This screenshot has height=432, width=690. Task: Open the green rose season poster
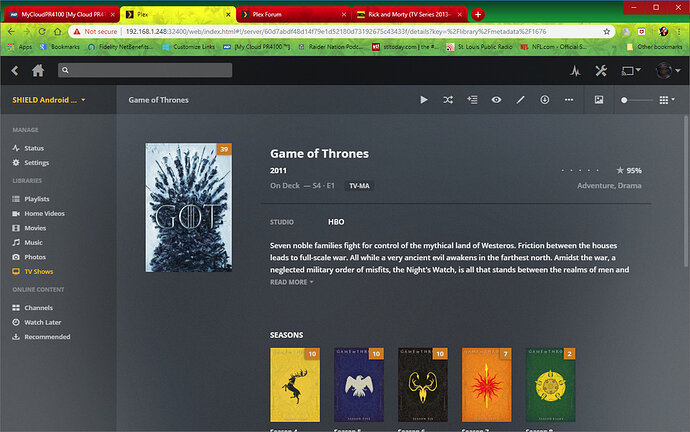click(551, 384)
